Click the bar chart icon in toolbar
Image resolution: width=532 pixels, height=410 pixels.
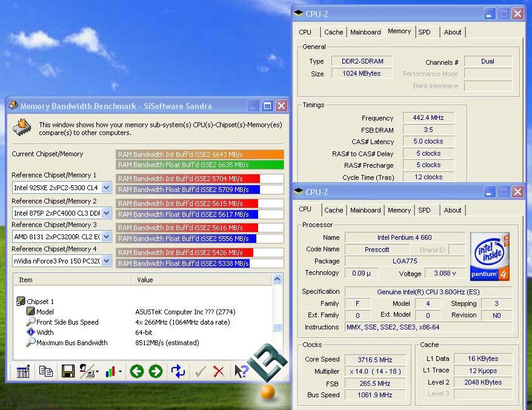[x=110, y=371]
